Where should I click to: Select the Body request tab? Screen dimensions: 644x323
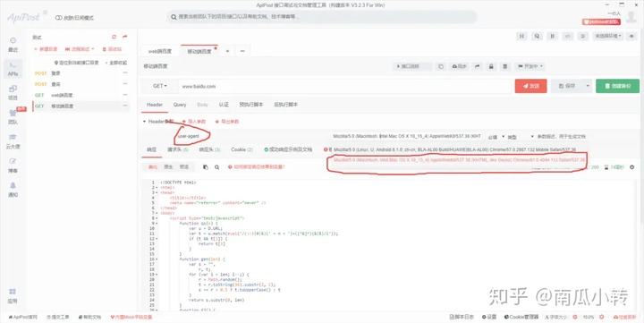coord(203,105)
